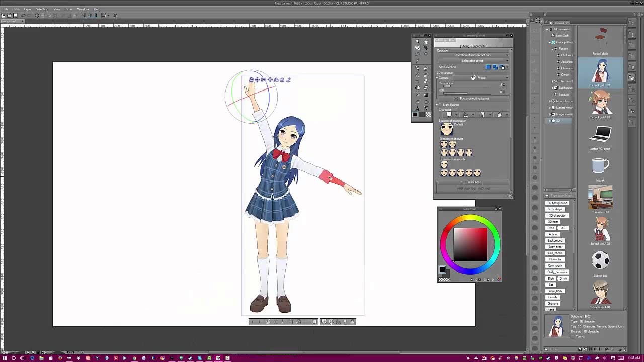
Task: Collapse the Color pattern tree node
Action: click(x=549, y=42)
